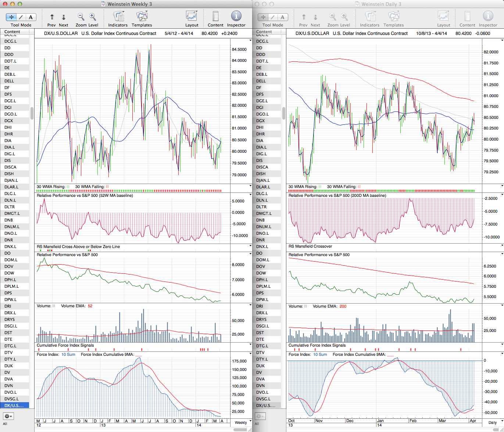This screenshot has width=504, height=432.
Task: Open the Weekly period dropdown below chart
Action: click(242, 422)
